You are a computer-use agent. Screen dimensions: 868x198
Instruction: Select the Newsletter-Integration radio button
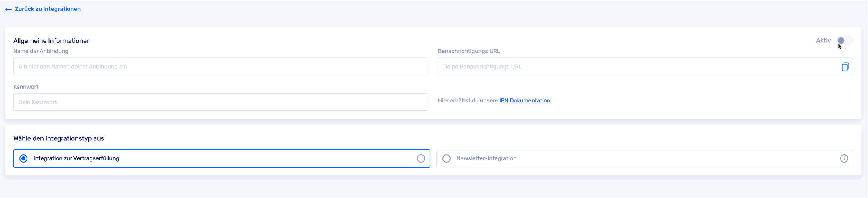click(446, 158)
